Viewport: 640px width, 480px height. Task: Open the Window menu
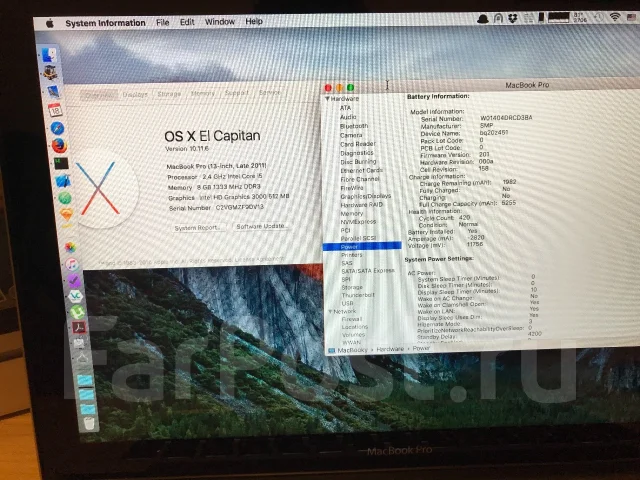(x=220, y=22)
